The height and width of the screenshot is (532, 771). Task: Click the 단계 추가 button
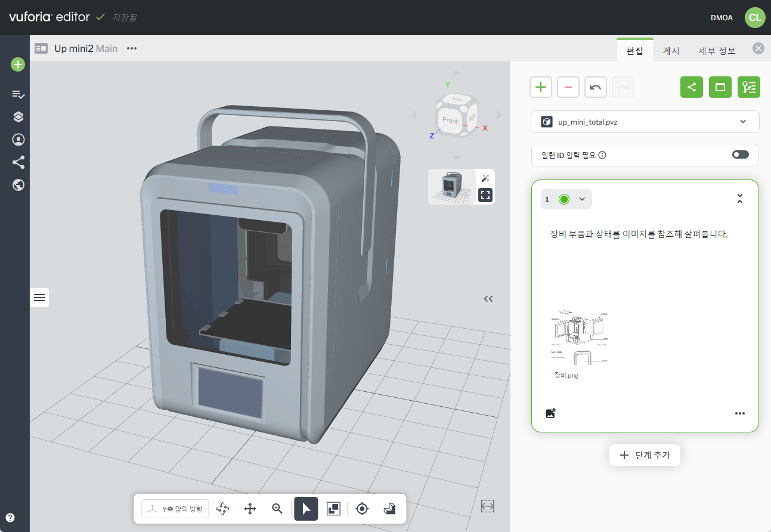click(645, 455)
